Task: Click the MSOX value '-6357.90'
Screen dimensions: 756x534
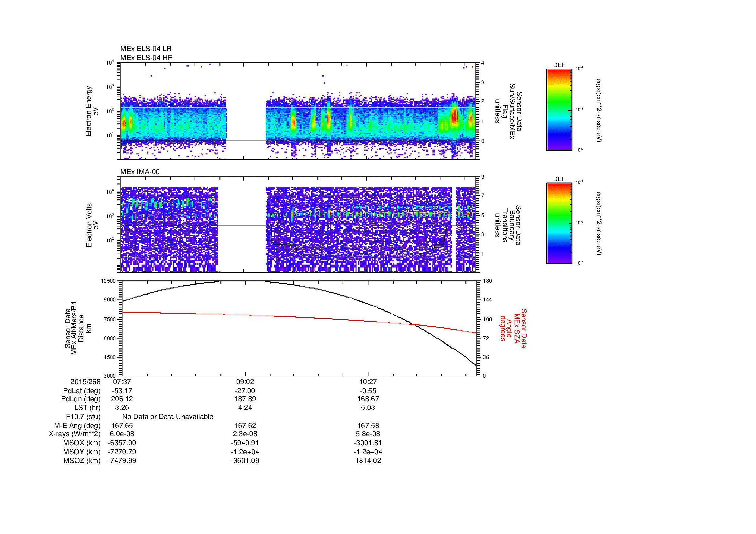Action: coord(122,443)
